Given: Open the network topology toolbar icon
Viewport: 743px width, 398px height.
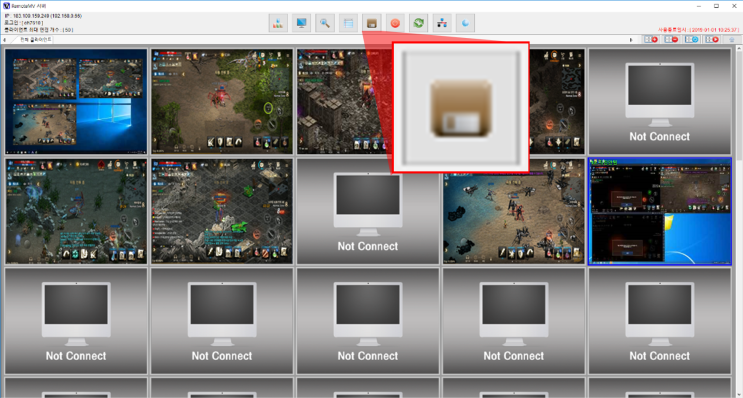Looking at the screenshot, I should tap(442, 23).
